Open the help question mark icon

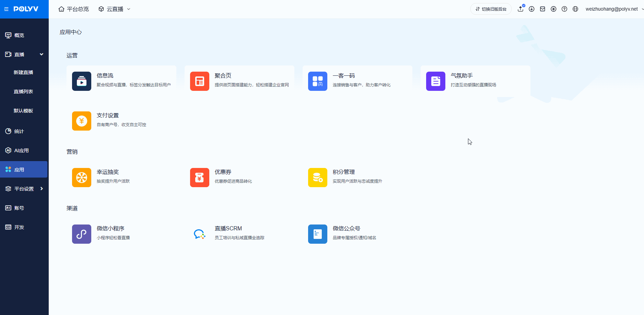[x=564, y=9]
